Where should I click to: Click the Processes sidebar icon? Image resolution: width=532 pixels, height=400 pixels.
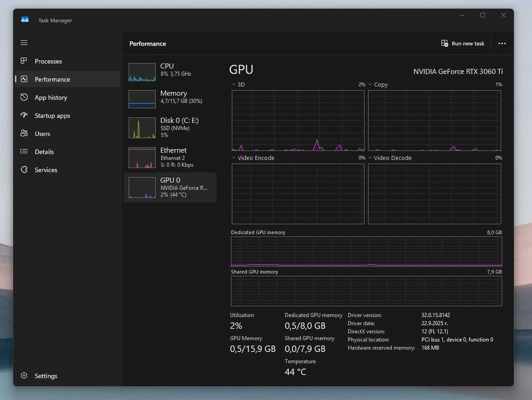click(x=24, y=61)
